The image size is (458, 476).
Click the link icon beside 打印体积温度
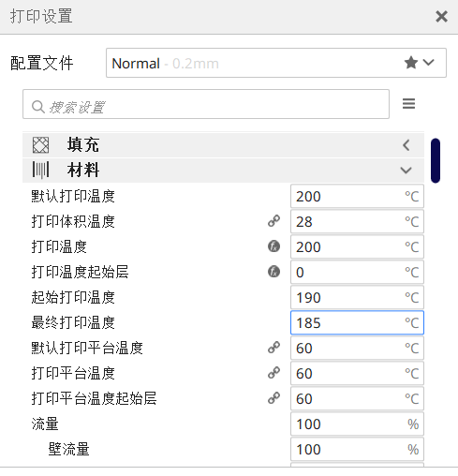tap(273, 221)
